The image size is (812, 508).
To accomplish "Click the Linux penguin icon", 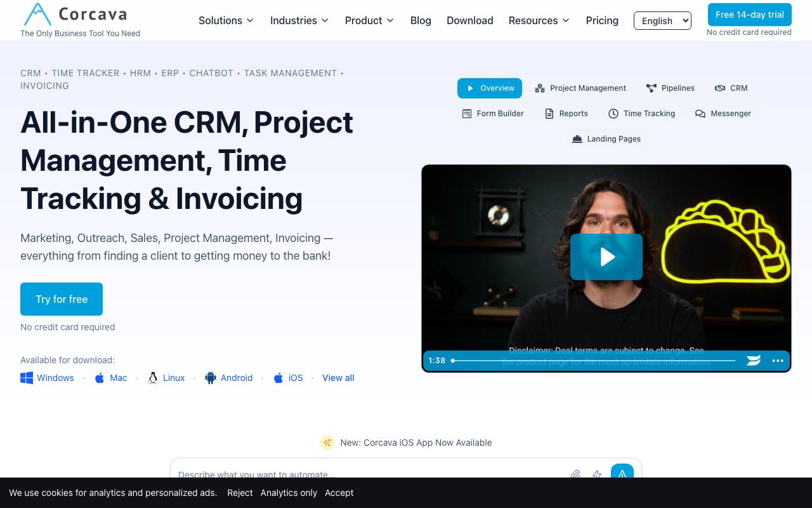I will click(153, 378).
